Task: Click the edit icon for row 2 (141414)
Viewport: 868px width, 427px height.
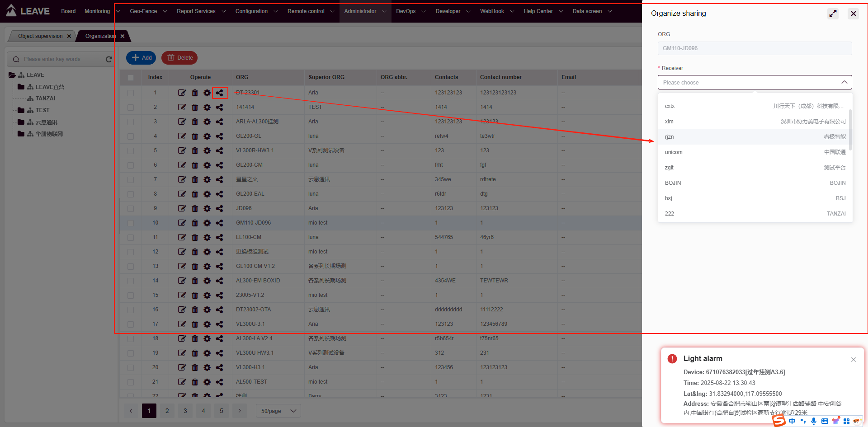Action: tap(182, 107)
